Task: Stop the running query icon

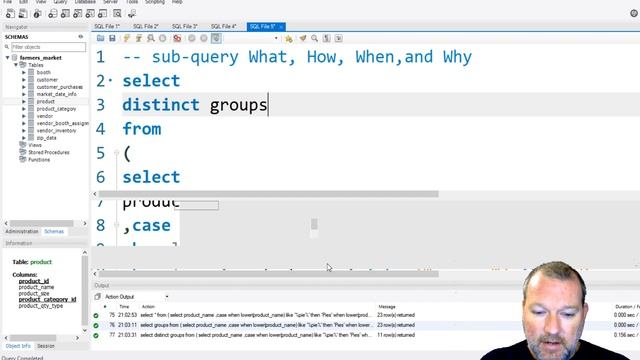Action: pos(163,38)
